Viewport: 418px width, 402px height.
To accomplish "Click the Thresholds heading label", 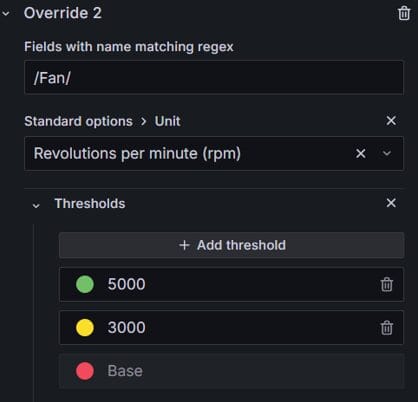I will [x=90, y=203].
